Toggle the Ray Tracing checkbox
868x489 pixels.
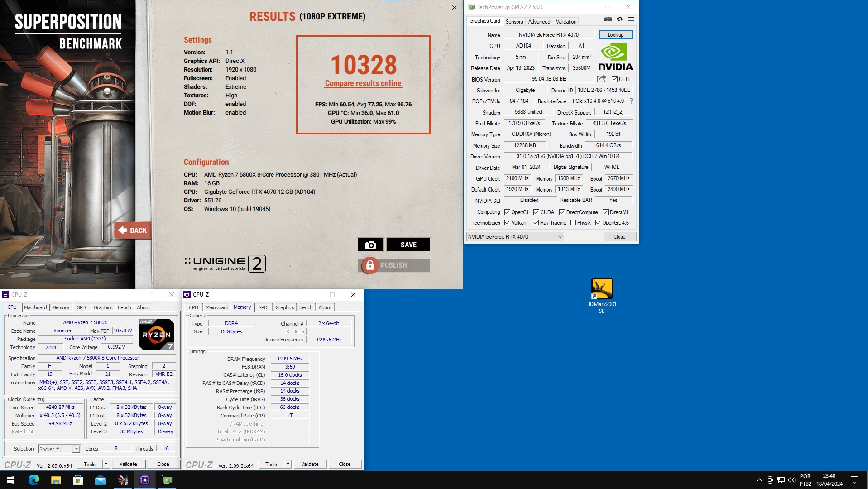pyautogui.click(x=536, y=223)
